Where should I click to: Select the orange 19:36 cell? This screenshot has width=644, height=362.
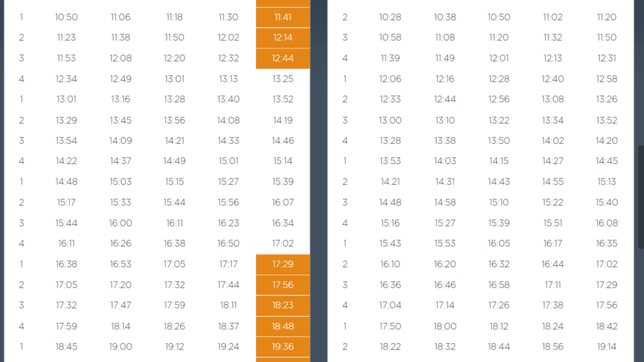[x=283, y=347]
